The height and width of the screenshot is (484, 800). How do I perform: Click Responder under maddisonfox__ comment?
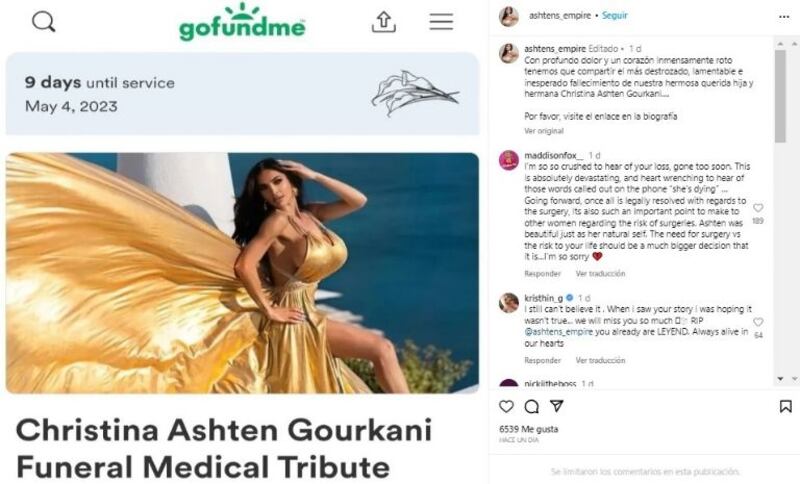click(542, 274)
